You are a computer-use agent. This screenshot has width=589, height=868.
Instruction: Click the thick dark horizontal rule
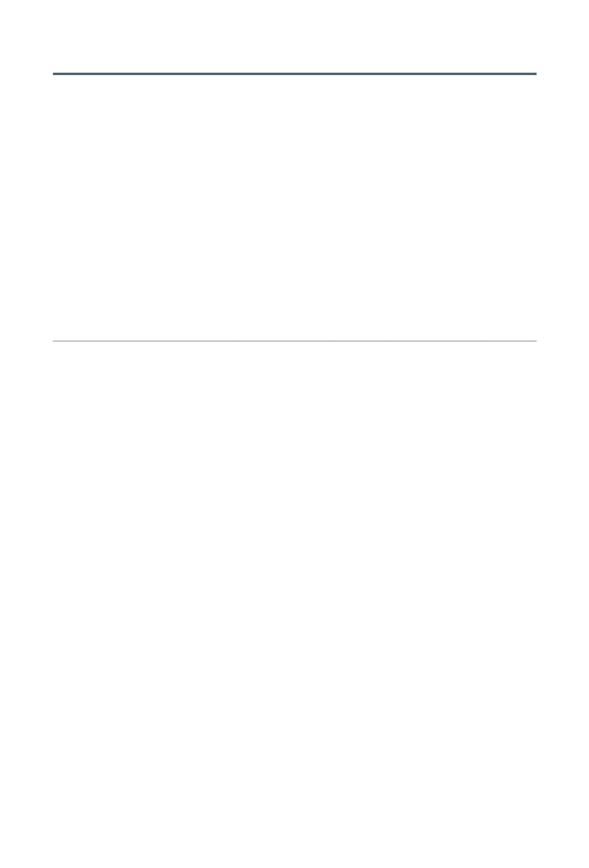click(x=294, y=74)
